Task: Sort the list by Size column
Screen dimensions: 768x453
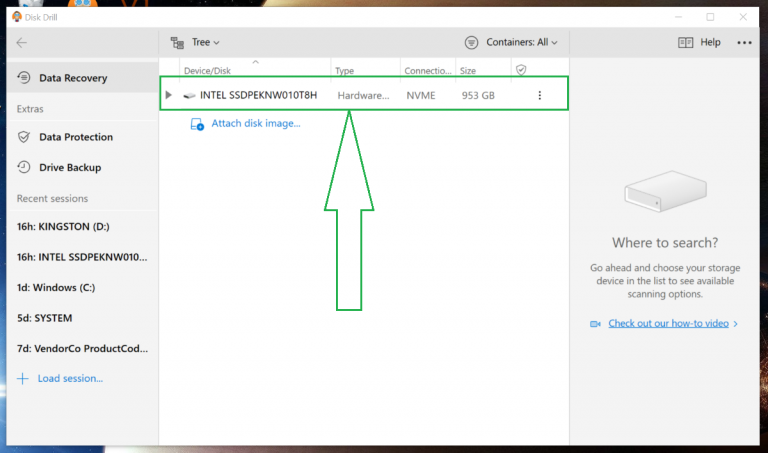Action: 468,71
